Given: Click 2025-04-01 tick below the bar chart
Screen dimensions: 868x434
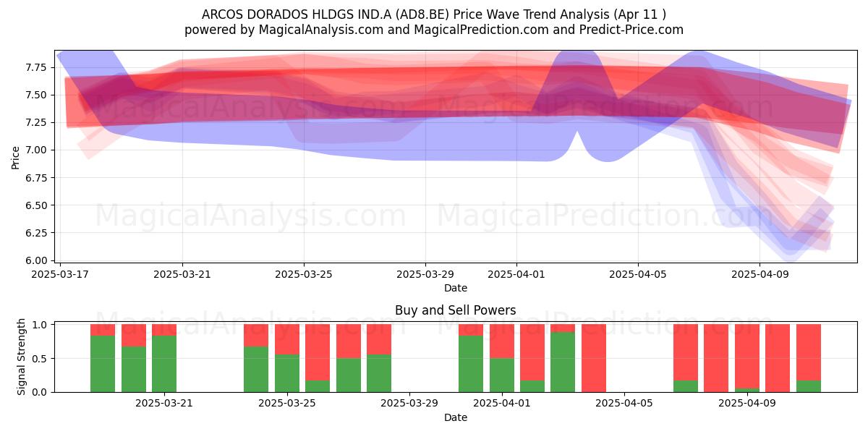Looking at the screenshot, I should pyautogui.click(x=502, y=404).
